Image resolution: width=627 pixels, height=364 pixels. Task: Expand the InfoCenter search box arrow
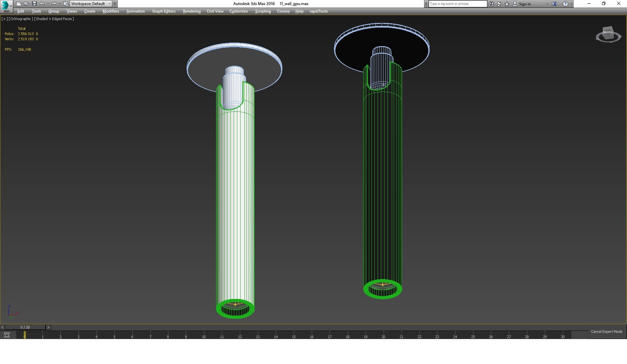pyautogui.click(x=426, y=4)
